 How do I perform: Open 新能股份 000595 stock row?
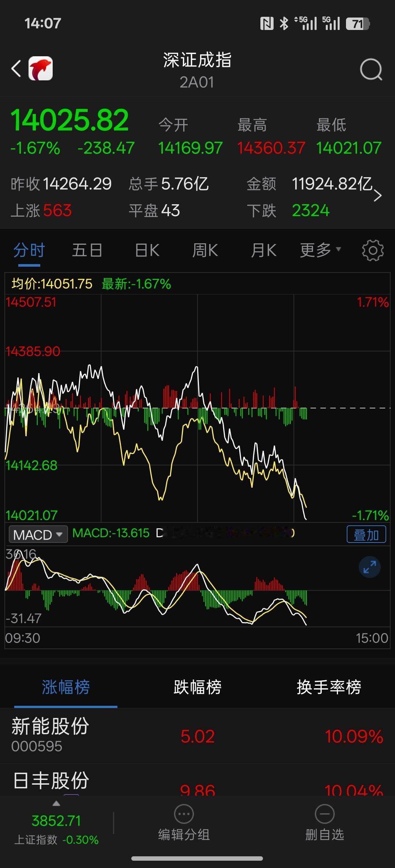[197, 736]
